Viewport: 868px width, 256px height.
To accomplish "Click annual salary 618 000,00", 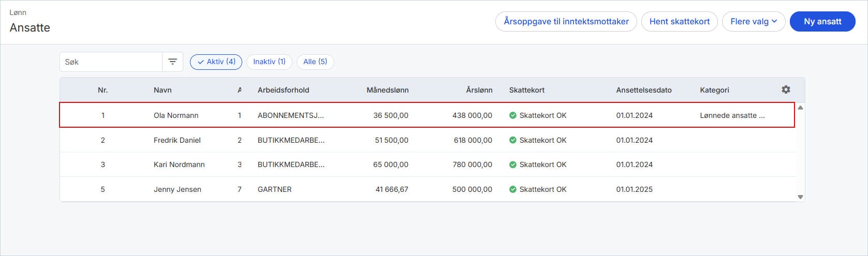I will point(473,140).
